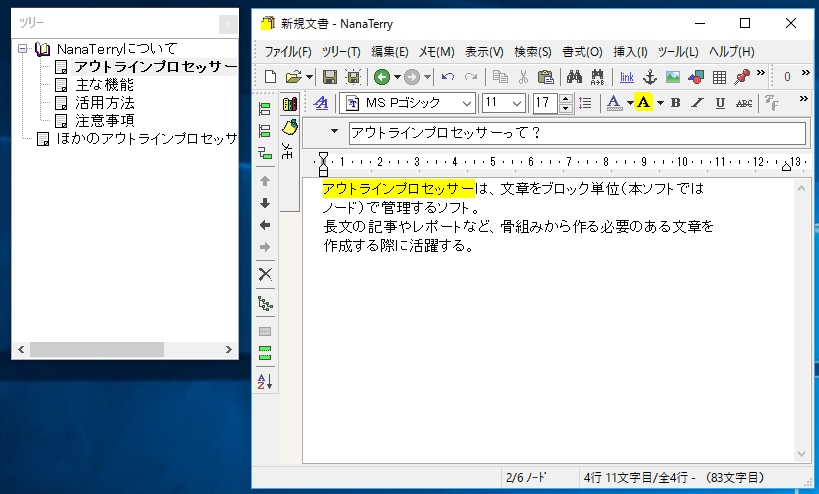Collapse the NanaTerryについて tree node
The width and height of the screenshot is (819, 494).
[x=22, y=49]
